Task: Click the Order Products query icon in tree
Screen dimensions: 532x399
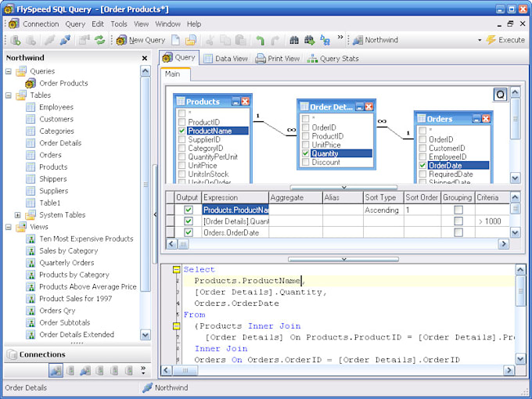Action: (31, 83)
